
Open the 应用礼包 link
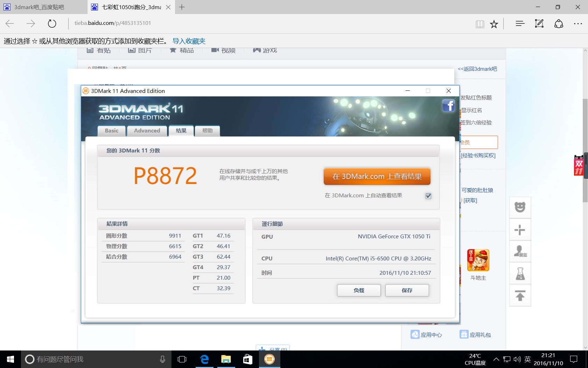[x=475, y=335]
